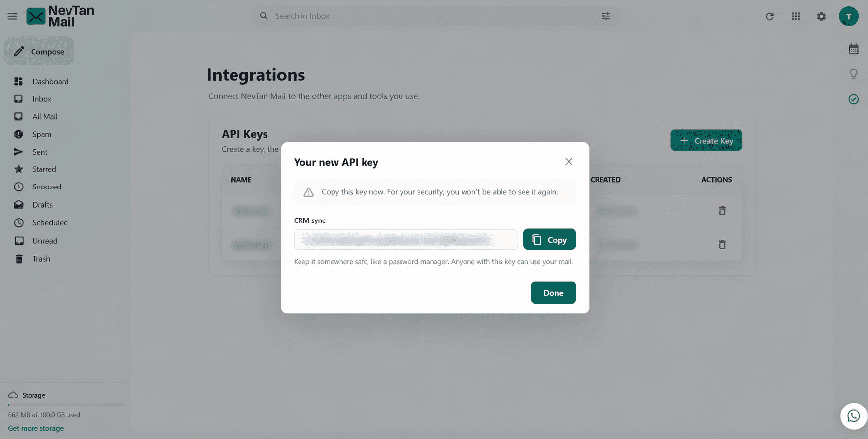
Task: Open the apps grid launcher
Action: pos(796,16)
